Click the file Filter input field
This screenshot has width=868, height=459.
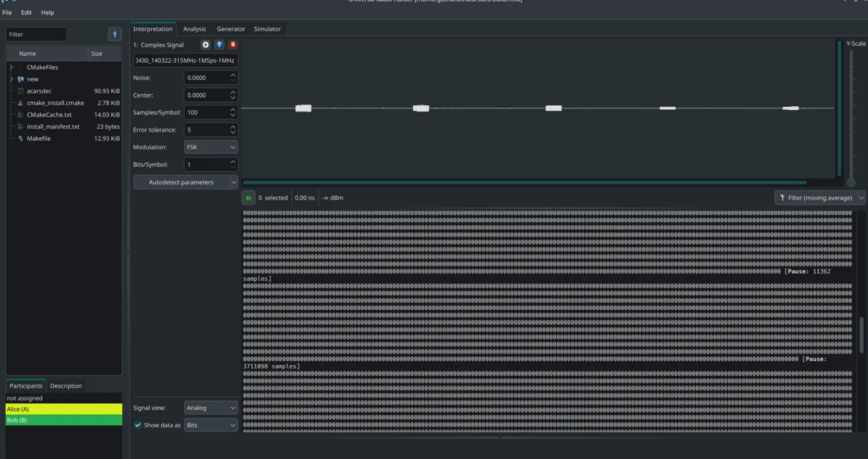pos(37,34)
